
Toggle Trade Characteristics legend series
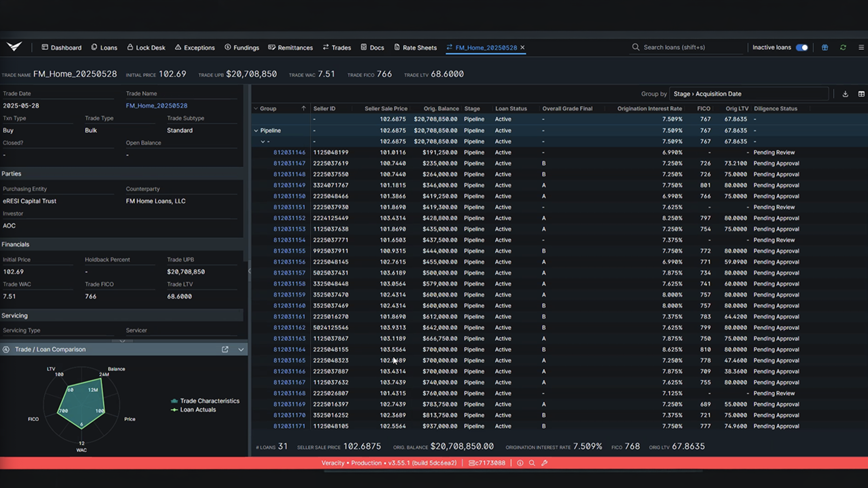[x=205, y=401]
